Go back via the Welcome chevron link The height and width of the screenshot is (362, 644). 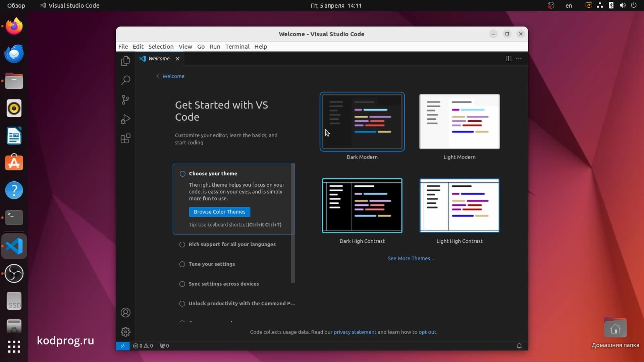tap(170, 76)
